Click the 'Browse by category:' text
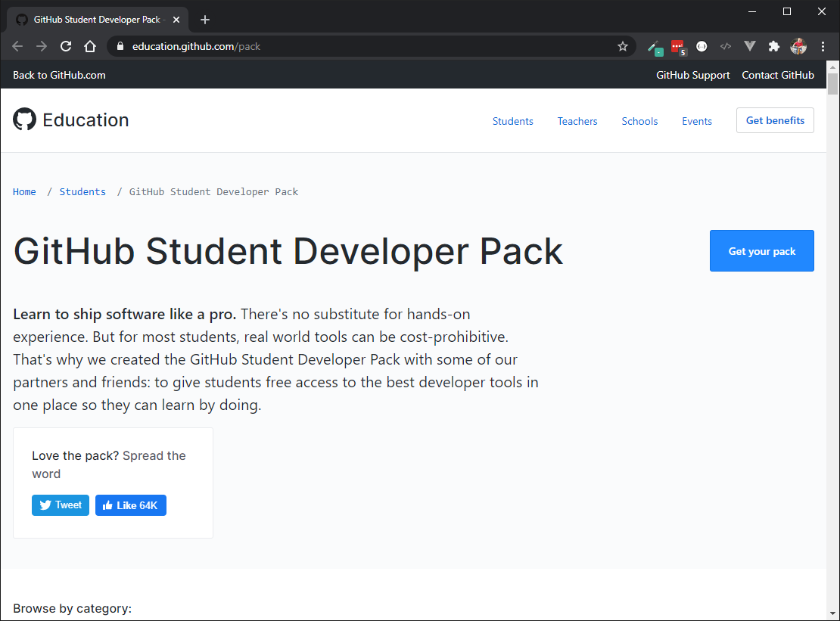This screenshot has height=621, width=840. [73, 609]
